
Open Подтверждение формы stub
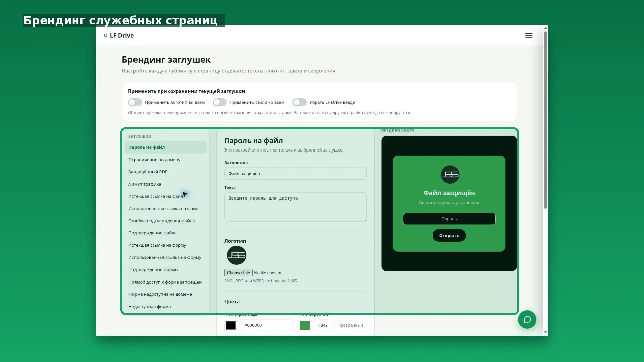(166, 269)
